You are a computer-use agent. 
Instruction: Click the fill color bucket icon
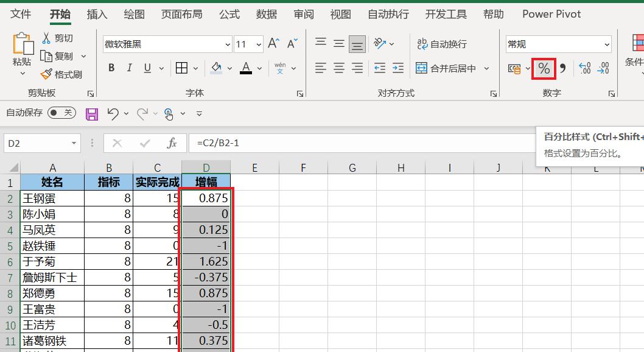coord(216,68)
